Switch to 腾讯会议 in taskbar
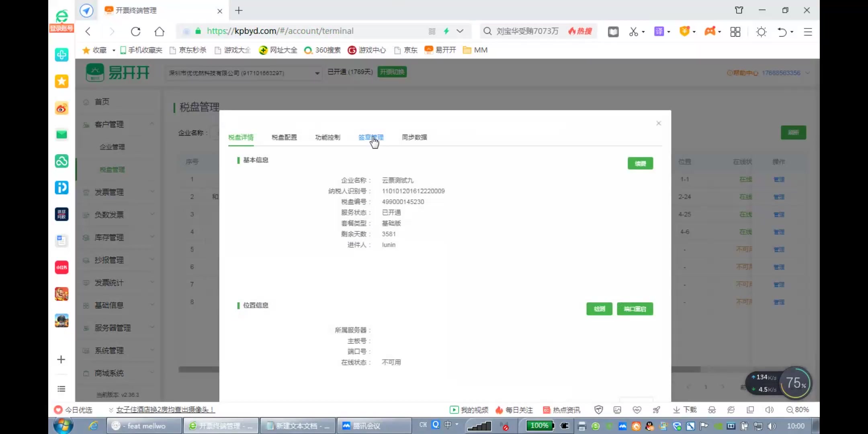 (x=374, y=426)
